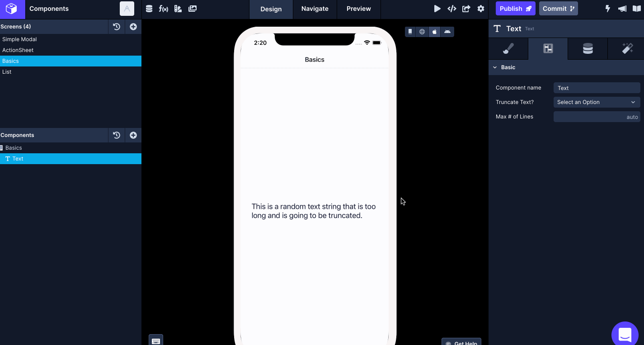This screenshot has width=644, height=345.
Task: Toggle the keyboard icon below canvas
Action: pos(156,340)
